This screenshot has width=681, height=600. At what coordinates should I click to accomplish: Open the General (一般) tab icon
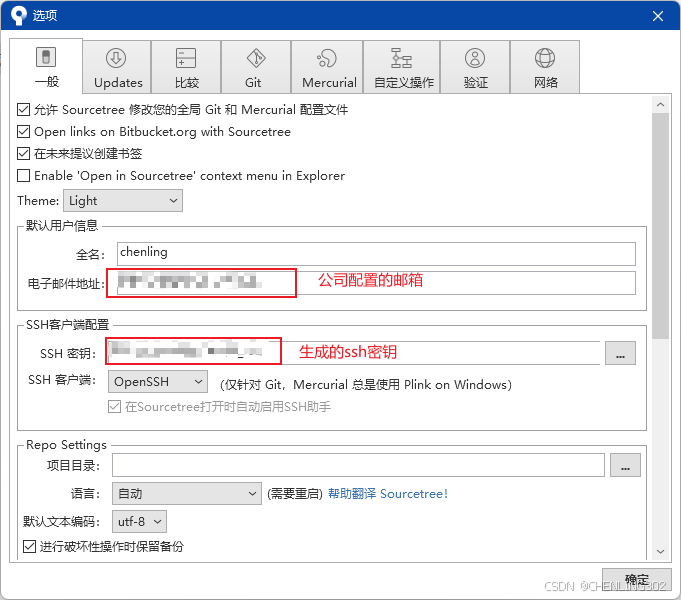coord(46,57)
